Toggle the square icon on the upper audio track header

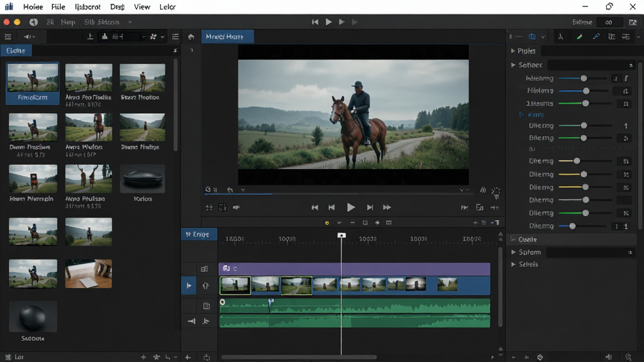(x=206, y=306)
